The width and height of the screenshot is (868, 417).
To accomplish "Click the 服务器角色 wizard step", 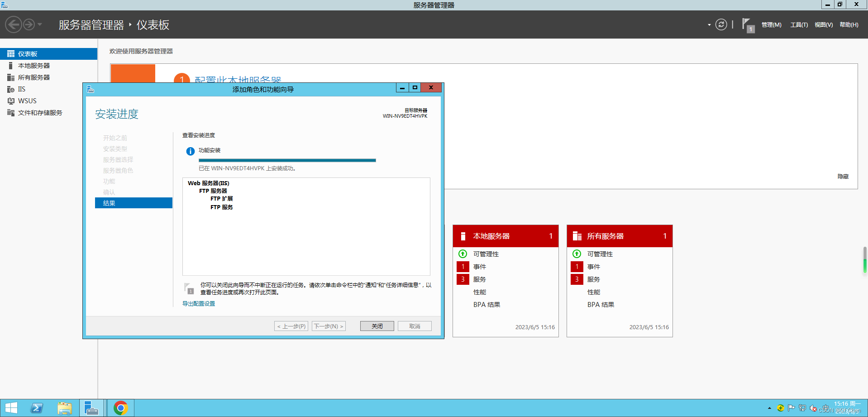I will [x=118, y=171].
